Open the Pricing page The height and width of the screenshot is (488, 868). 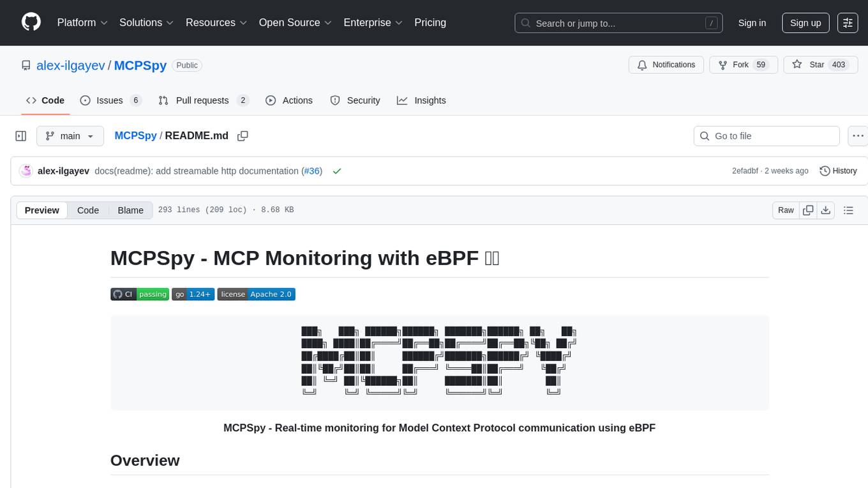point(430,22)
